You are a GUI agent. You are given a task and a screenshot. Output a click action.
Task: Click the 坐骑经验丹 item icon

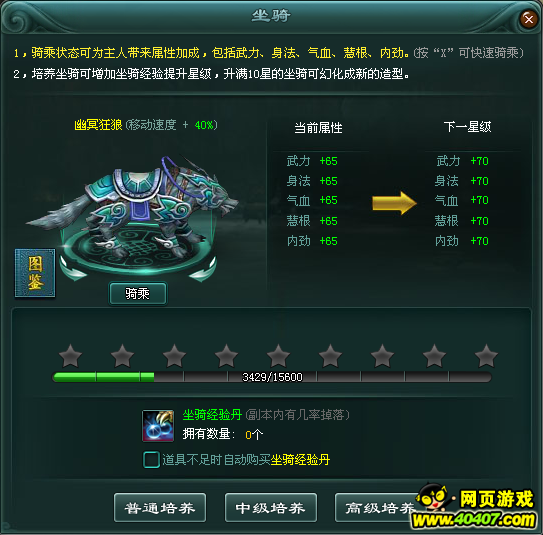[x=158, y=426]
